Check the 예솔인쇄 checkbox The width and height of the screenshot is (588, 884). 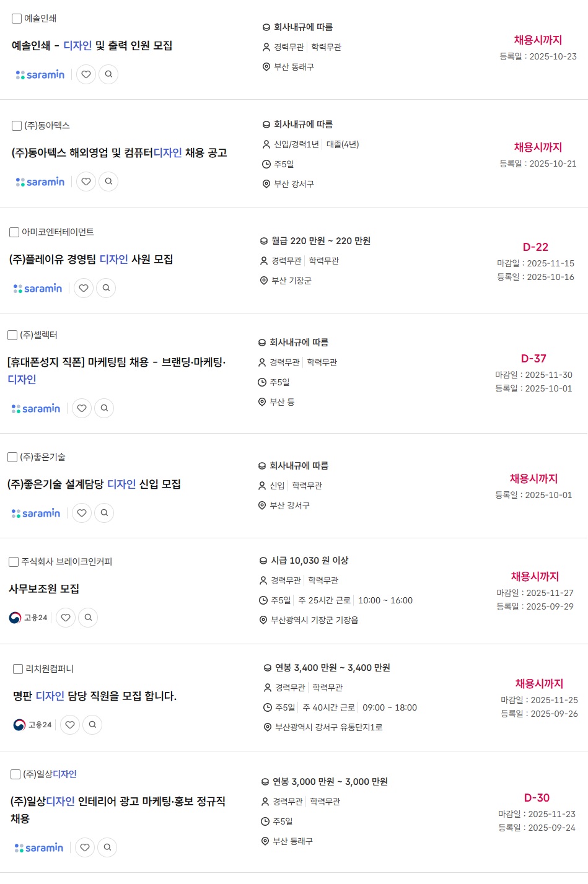point(17,19)
